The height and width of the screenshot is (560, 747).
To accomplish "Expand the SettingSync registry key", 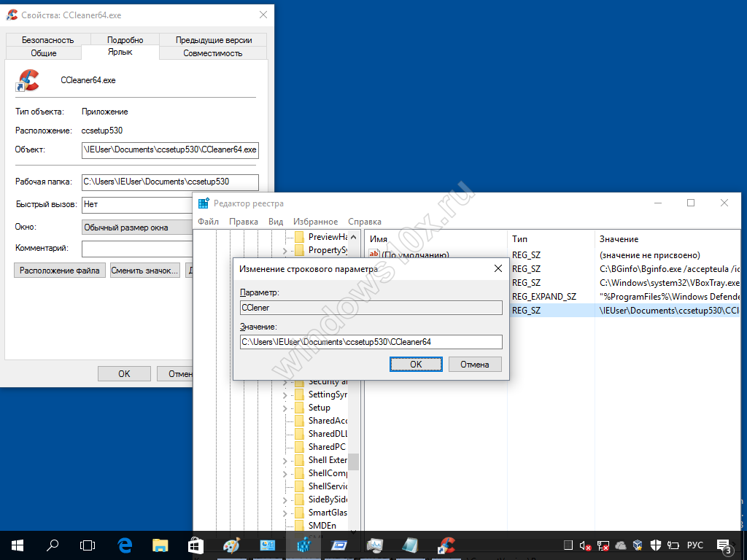I will tap(285, 394).
